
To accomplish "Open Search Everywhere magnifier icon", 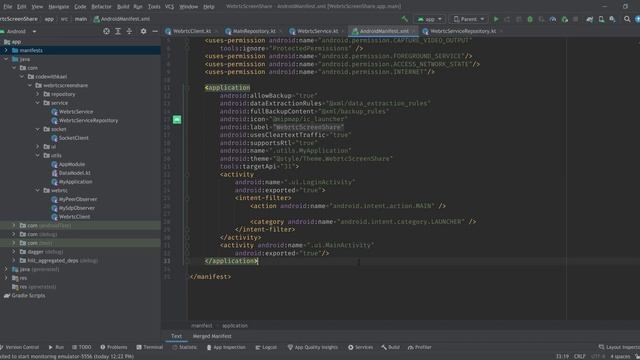I will click(x=627, y=19).
